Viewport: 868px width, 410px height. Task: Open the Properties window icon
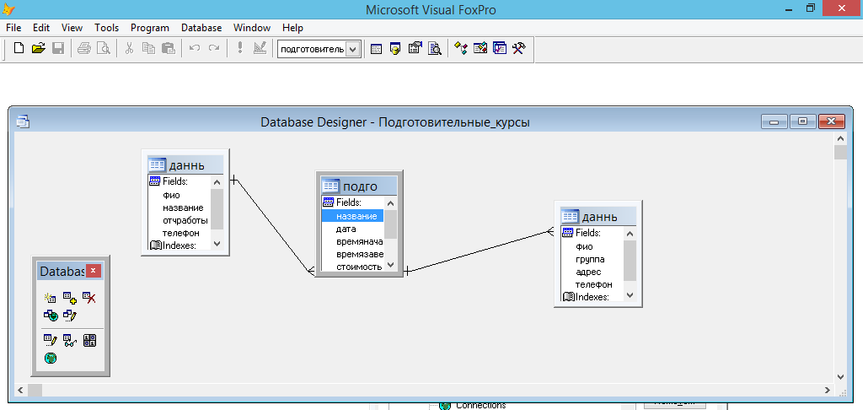[x=415, y=49]
